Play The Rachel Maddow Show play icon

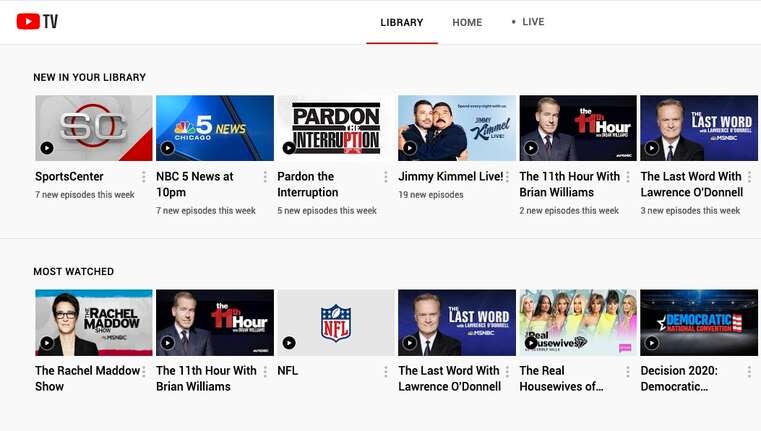(47, 343)
